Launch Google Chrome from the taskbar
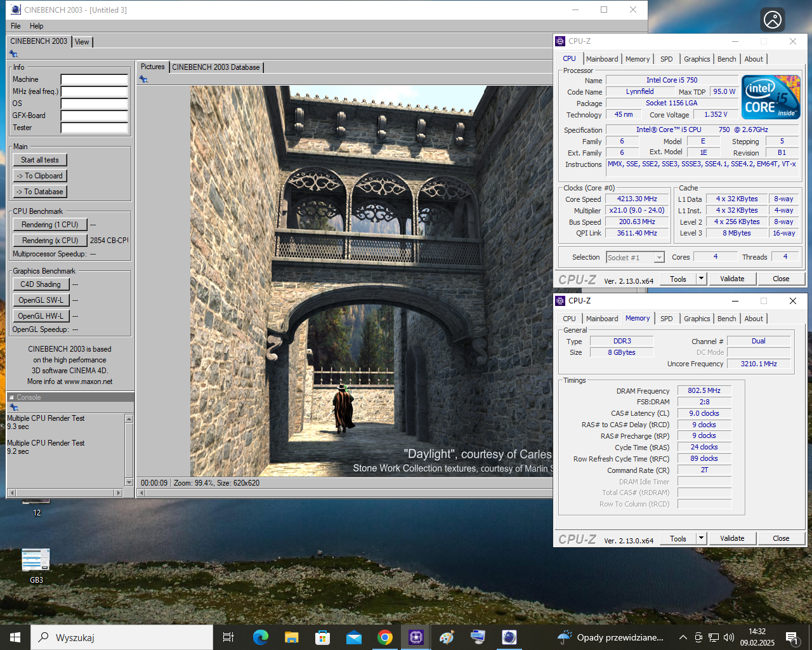812x650 pixels. 384,637
